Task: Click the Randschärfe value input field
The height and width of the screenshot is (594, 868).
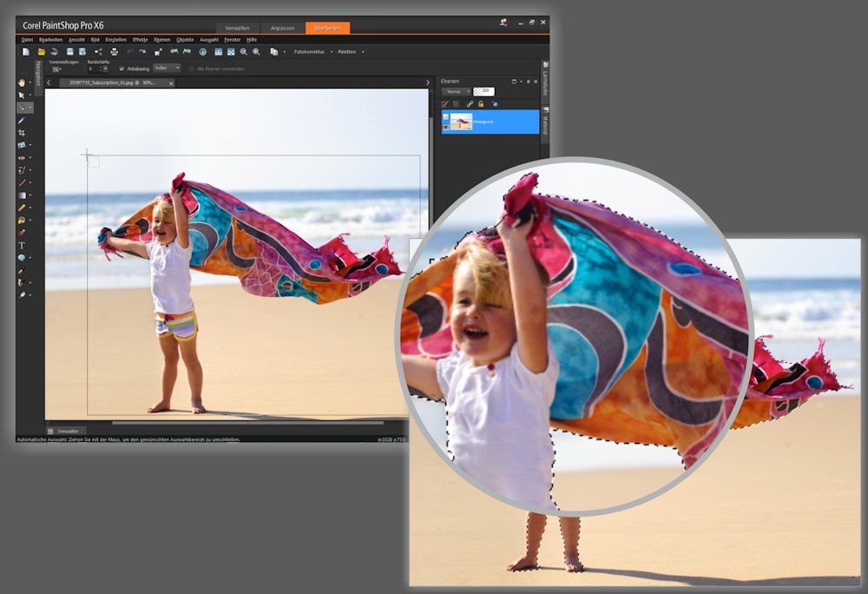Action: tap(94, 69)
